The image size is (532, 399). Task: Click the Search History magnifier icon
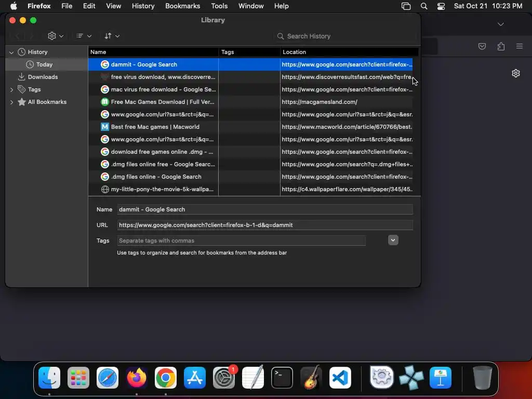pyautogui.click(x=280, y=36)
